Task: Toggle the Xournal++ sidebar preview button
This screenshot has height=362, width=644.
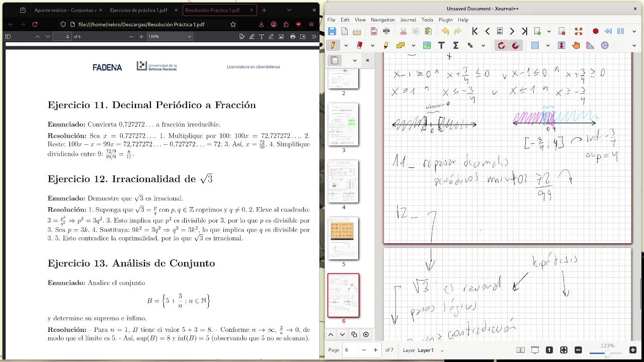Action: [x=335, y=60]
